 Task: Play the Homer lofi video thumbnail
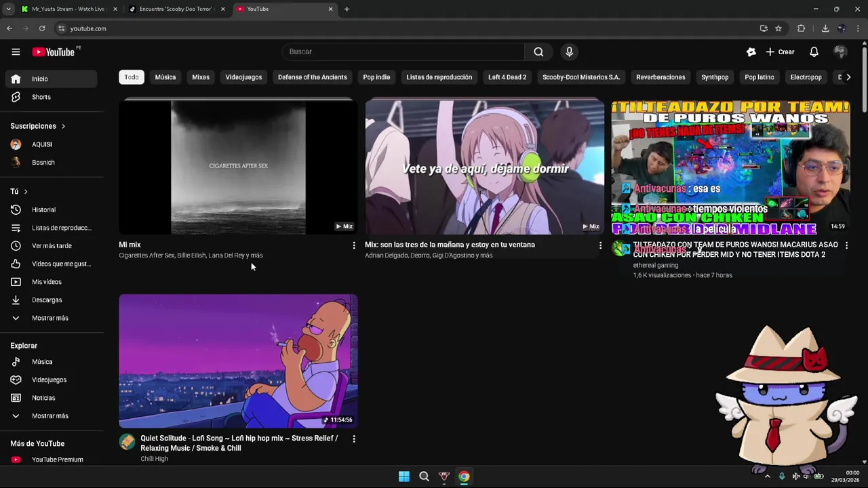[x=238, y=361]
